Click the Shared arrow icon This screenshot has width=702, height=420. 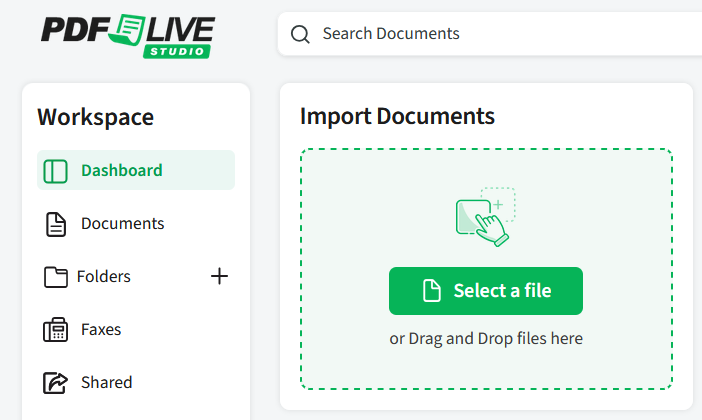tap(56, 383)
